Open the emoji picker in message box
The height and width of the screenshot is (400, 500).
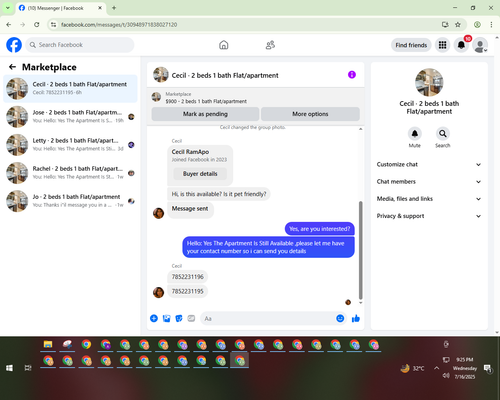pyautogui.click(x=340, y=318)
